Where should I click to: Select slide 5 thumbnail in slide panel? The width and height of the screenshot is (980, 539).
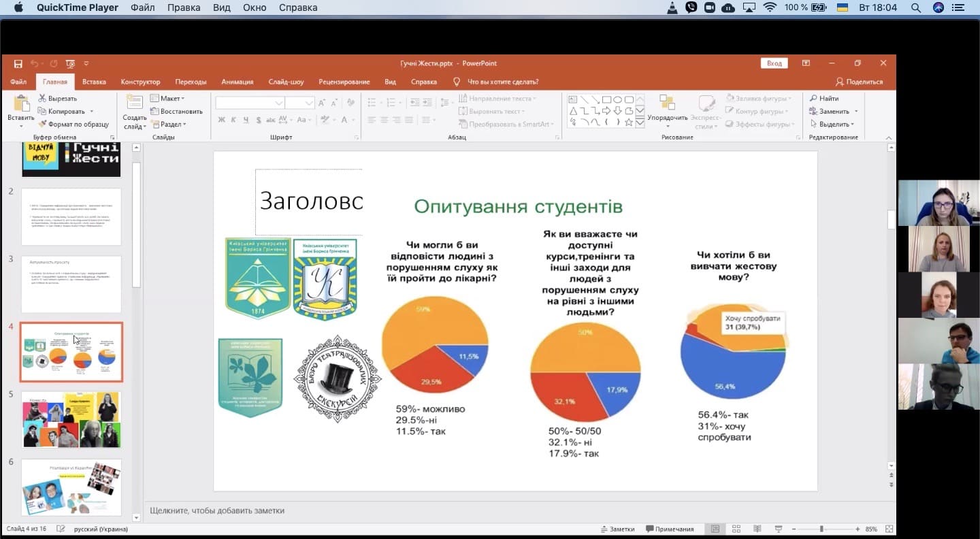click(x=71, y=419)
